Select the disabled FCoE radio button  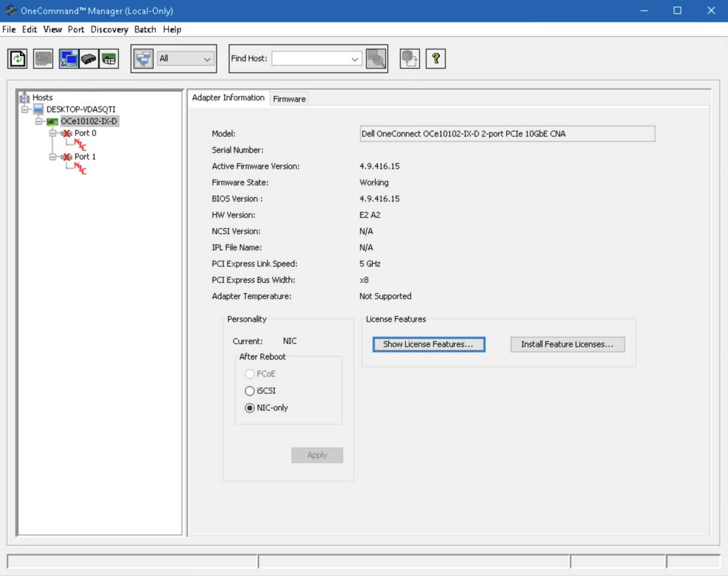[x=249, y=374]
